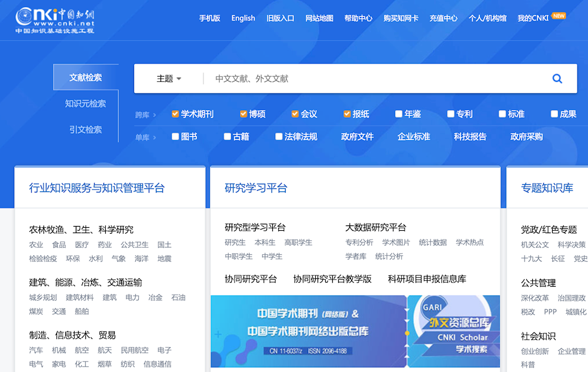Open 专利分析 link
Screen dimensions: 588x372
pyautogui.click(x=359, y=243)
